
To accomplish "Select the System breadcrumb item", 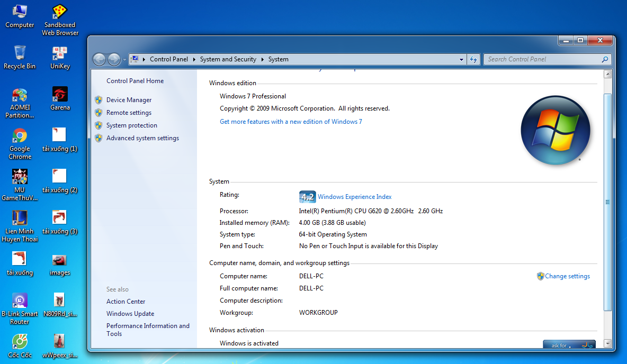I will pos(279,59).
